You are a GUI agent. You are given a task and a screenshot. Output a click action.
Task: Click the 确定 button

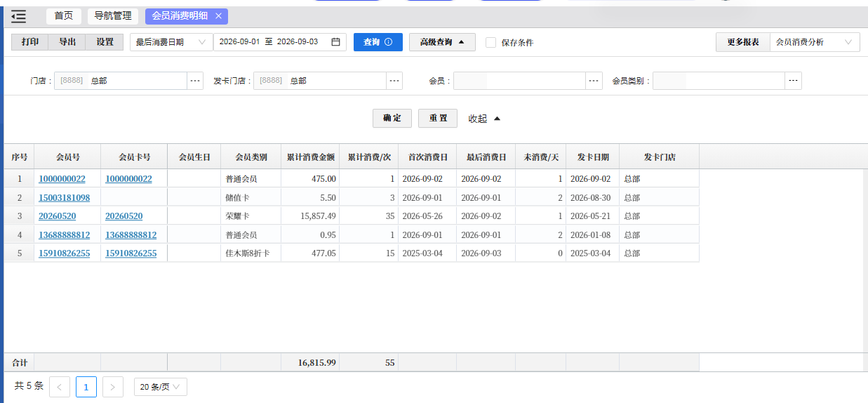tap(392, 118)
